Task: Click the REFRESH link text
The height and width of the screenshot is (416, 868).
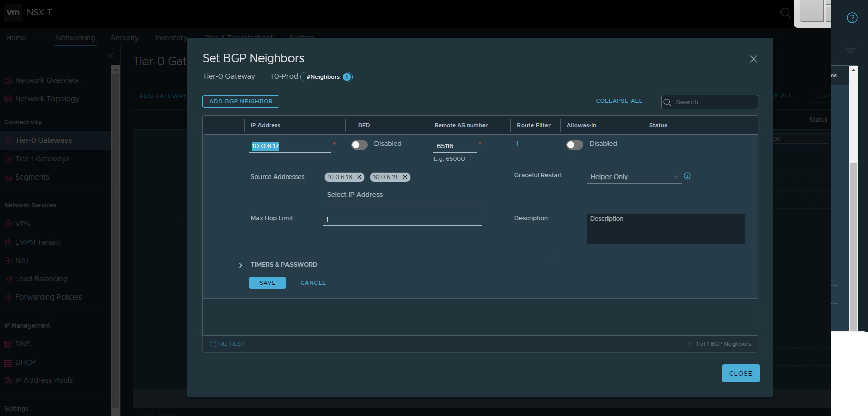Action: click(x=232, y=344)
